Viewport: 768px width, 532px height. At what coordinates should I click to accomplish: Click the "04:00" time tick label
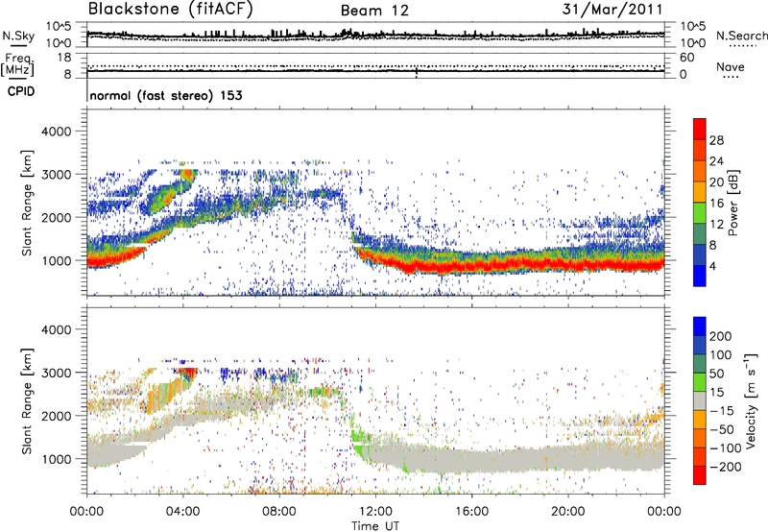tap(182, 512)
